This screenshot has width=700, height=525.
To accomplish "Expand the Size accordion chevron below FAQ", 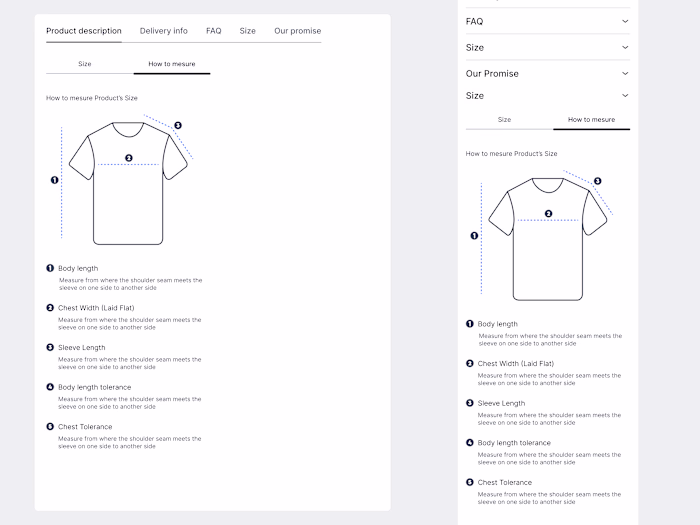I will coord(625,47).
